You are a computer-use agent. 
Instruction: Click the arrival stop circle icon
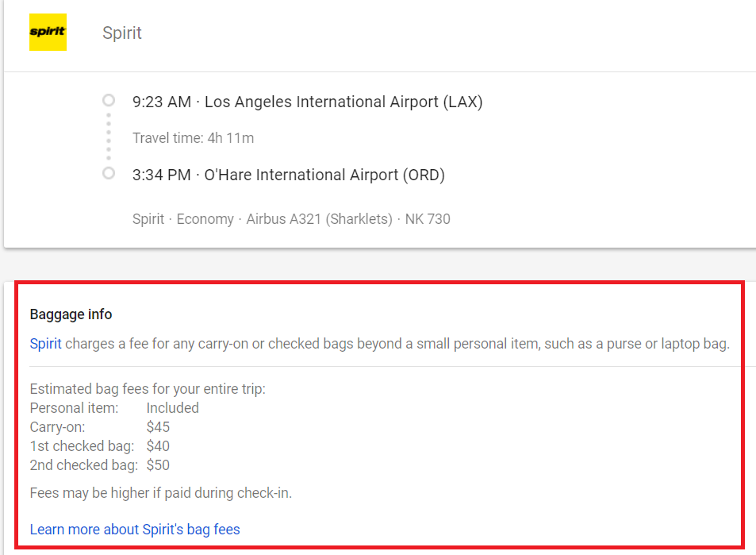[x=108, y=173]
